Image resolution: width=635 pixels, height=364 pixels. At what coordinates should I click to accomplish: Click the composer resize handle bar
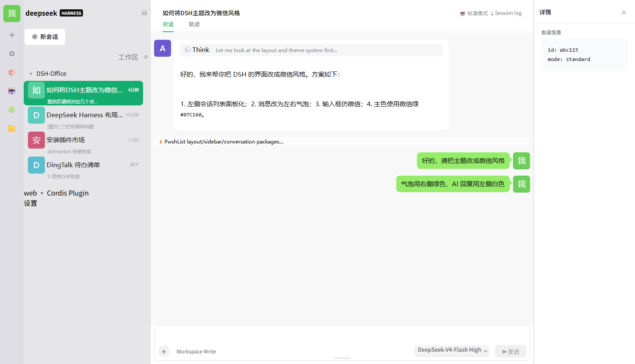click(342, 358)
